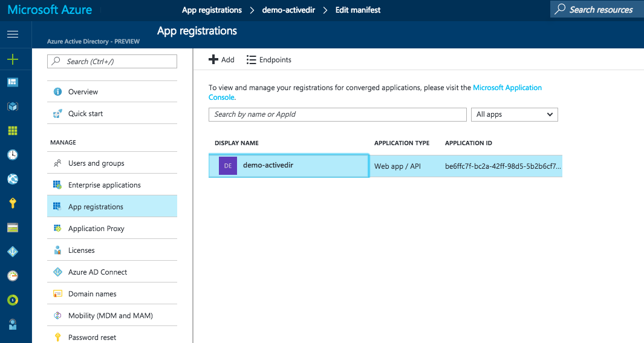Click the Mobility (MDM and MAM) icon
Screen dimensions: 644x343
point(58,316)
